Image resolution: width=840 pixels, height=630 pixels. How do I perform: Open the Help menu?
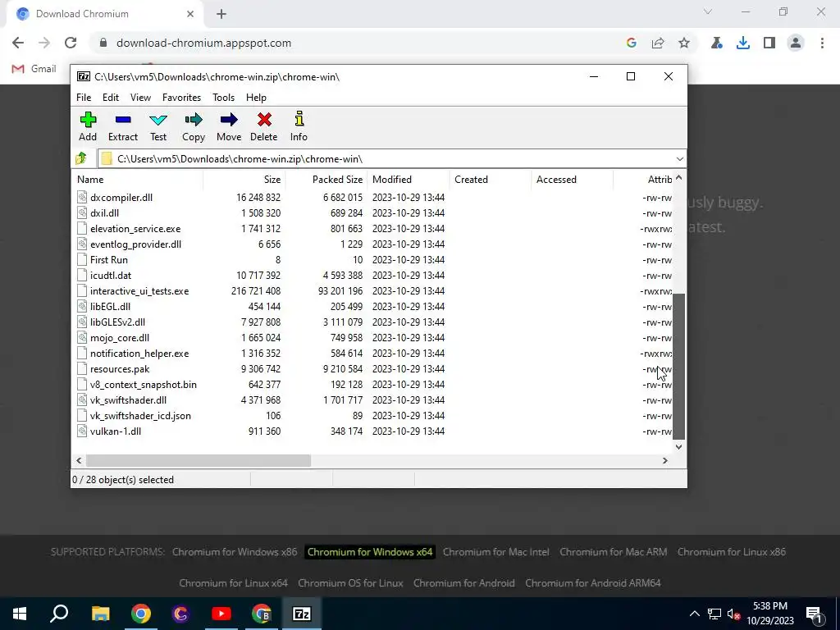point(256,98)
